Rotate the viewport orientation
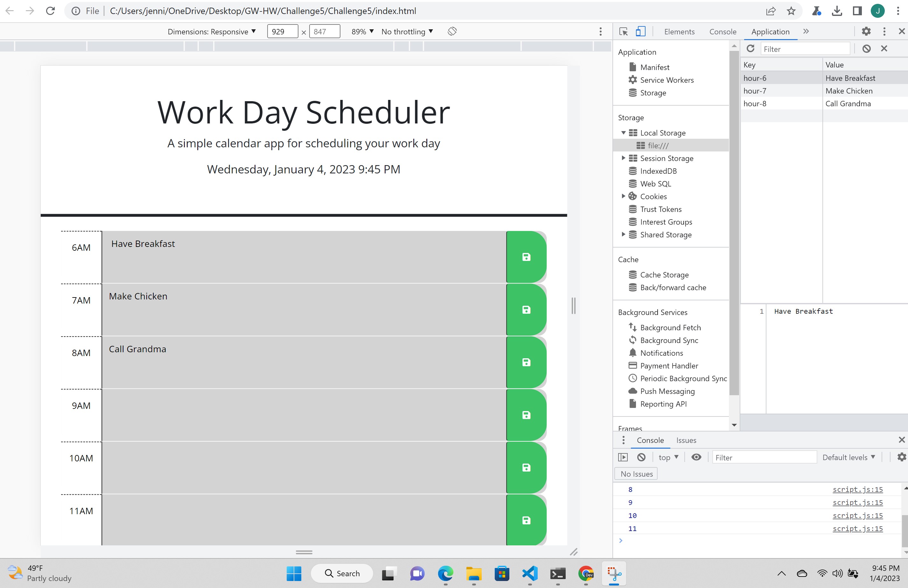The width and height of the screenshot is (908, 588). point(452,31)
